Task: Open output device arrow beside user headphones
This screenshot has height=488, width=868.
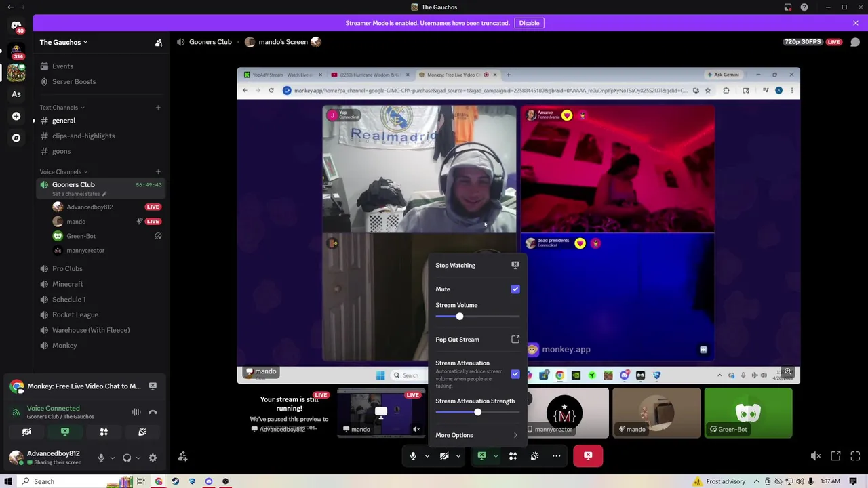Action: [x=138, y=457]
